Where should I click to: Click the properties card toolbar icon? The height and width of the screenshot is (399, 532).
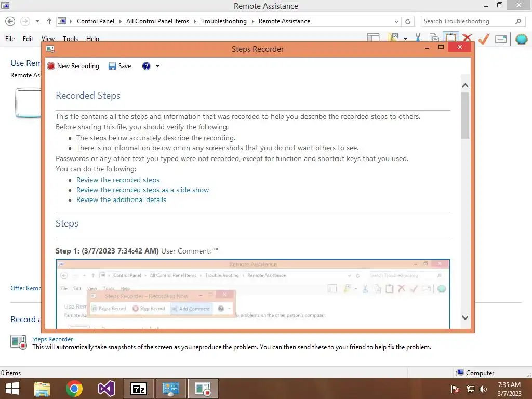[501, 39]
